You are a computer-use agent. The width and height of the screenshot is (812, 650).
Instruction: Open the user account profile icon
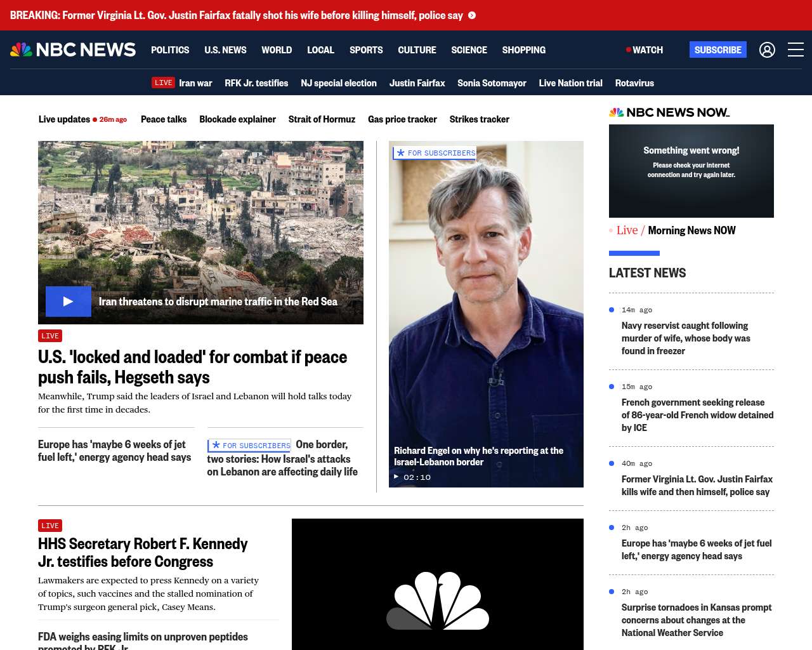click(767, 50)
